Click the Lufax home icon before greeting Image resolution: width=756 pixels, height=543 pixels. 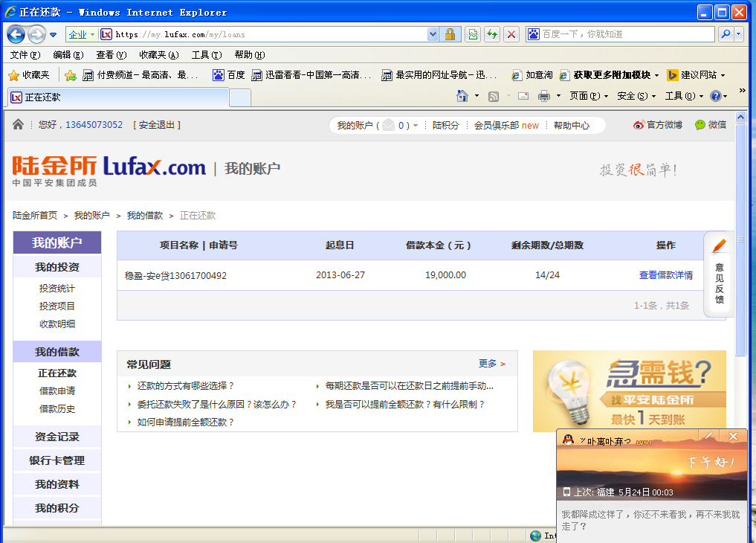[19, 125]
